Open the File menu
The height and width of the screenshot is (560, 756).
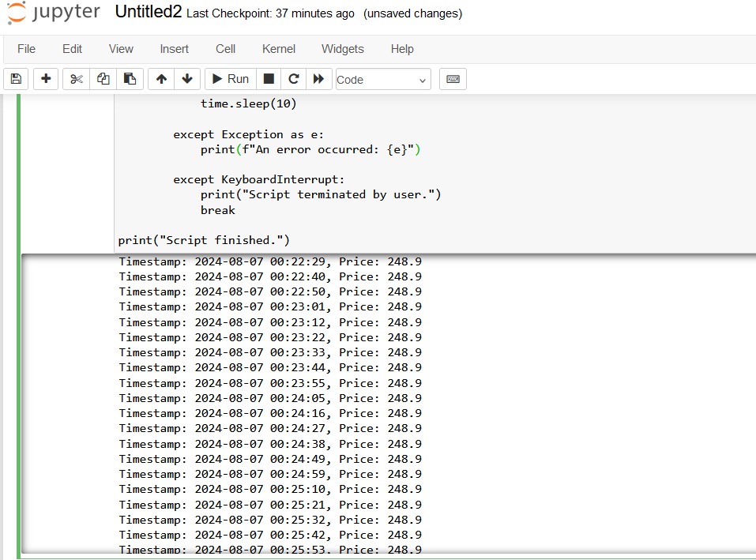tap(27, 49)
